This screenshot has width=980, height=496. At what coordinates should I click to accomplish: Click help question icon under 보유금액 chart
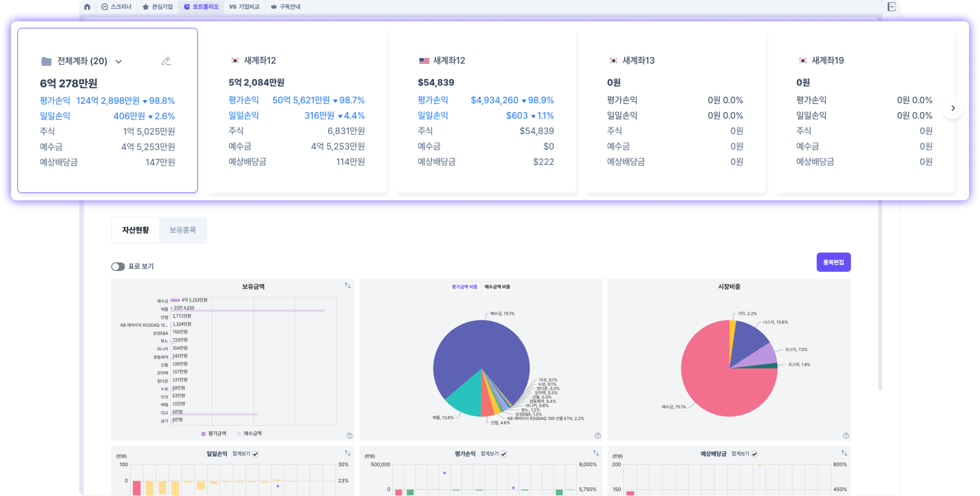pyautogui.click(x=349, y=436)
